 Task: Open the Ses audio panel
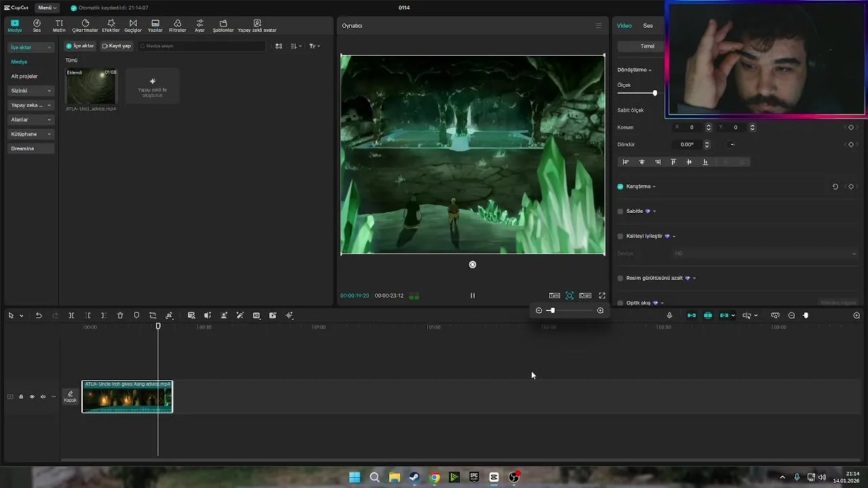tap(37, 26)
